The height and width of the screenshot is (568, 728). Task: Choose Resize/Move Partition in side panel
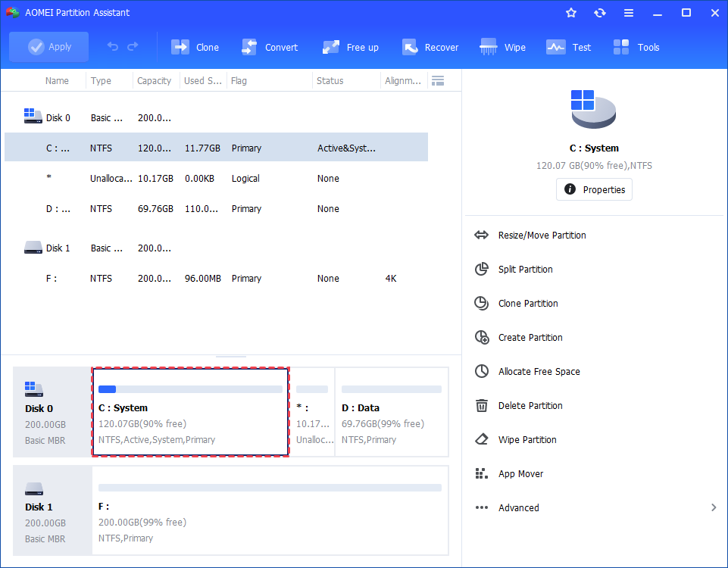click(542, 236)
